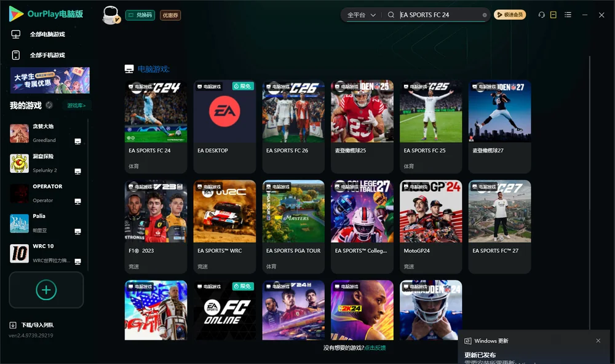Click 体育 tag under EA SPORTS FC 25
This screenshot has height=364, width=615.
[408, 166]
